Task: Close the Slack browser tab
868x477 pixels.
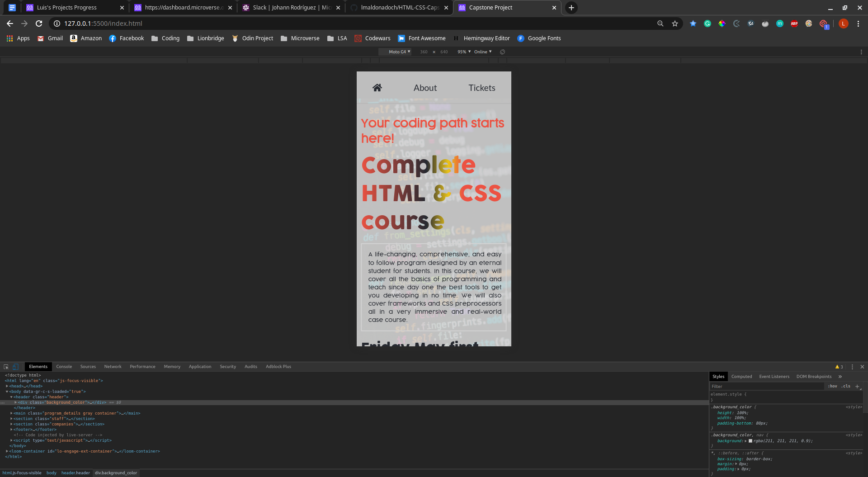Action: tap(338, 8)
